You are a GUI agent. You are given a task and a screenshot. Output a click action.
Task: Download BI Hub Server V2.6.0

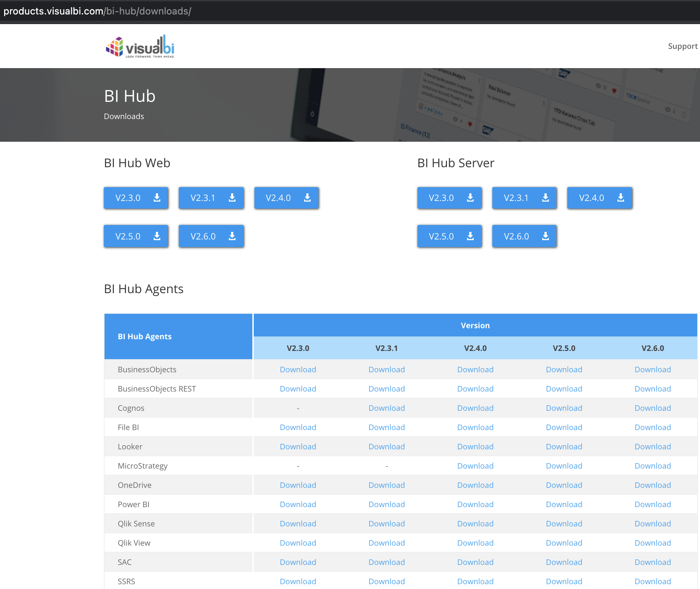pos(524,236)
